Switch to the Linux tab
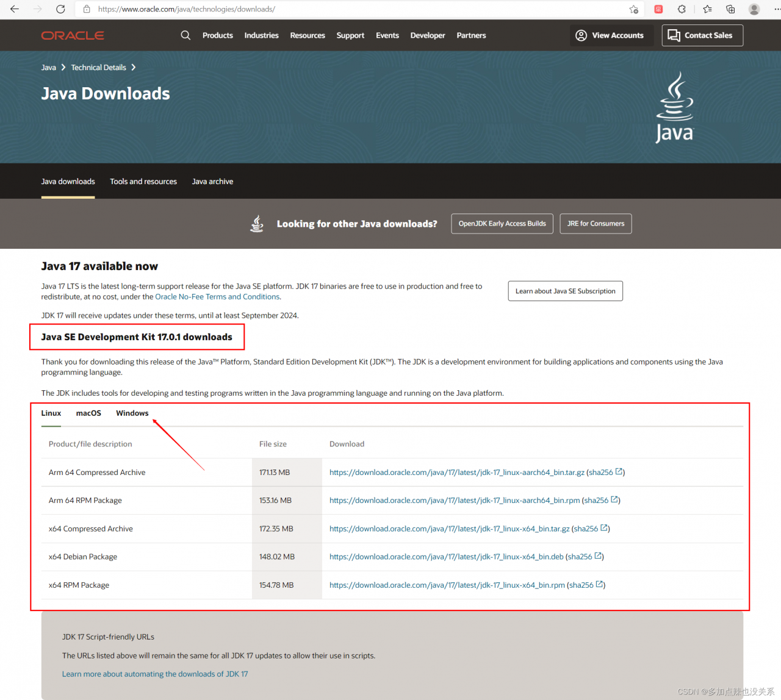 (51, 413)
